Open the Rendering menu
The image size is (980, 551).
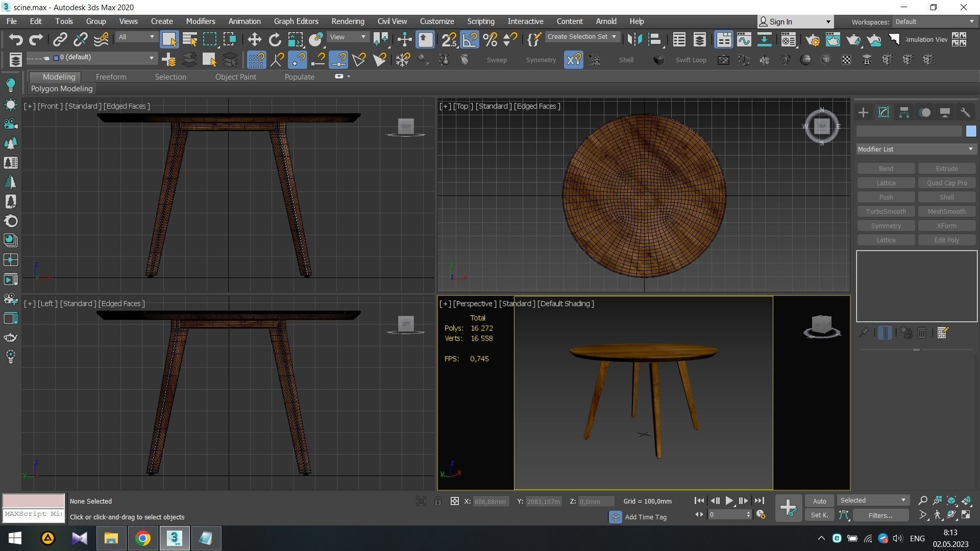(x=348, y=21)
